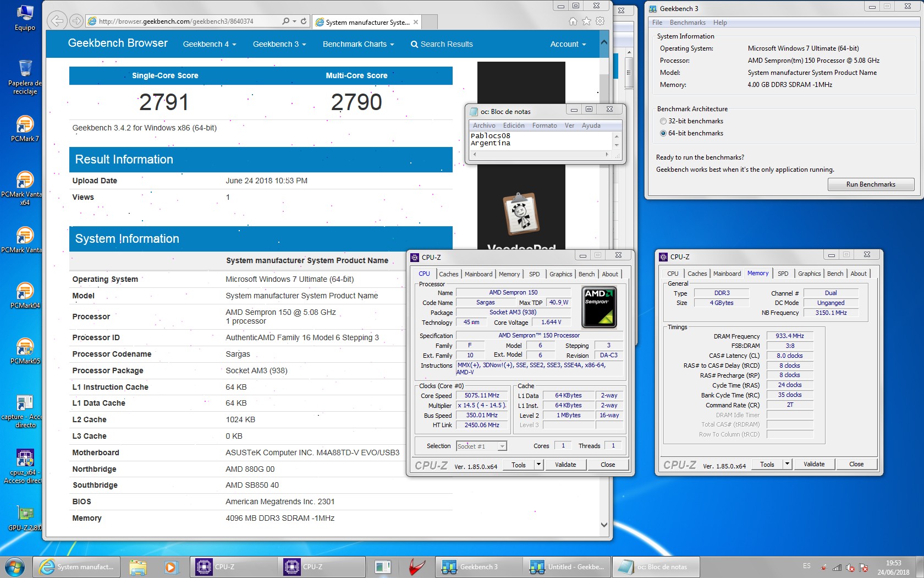Click the browser page vertical scrollbar down arrow
The image size is (924, 578).
604,525
